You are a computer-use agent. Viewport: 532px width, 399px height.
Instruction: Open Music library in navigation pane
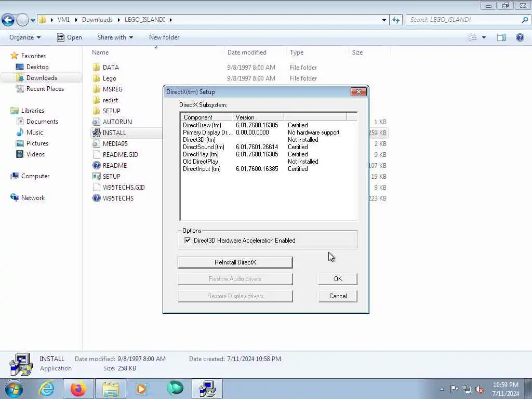point(35,132)
